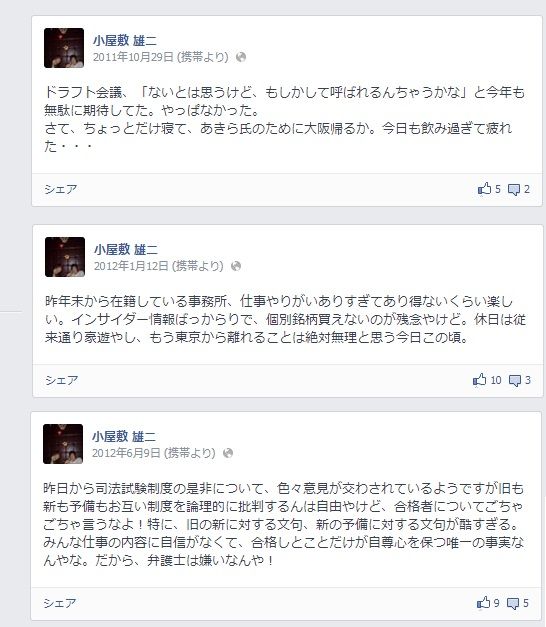Screen dimensions: 546x627
Task: Click the profile thumbnail on the 2011年10月29日 post
Action: (x=64, y=48)
